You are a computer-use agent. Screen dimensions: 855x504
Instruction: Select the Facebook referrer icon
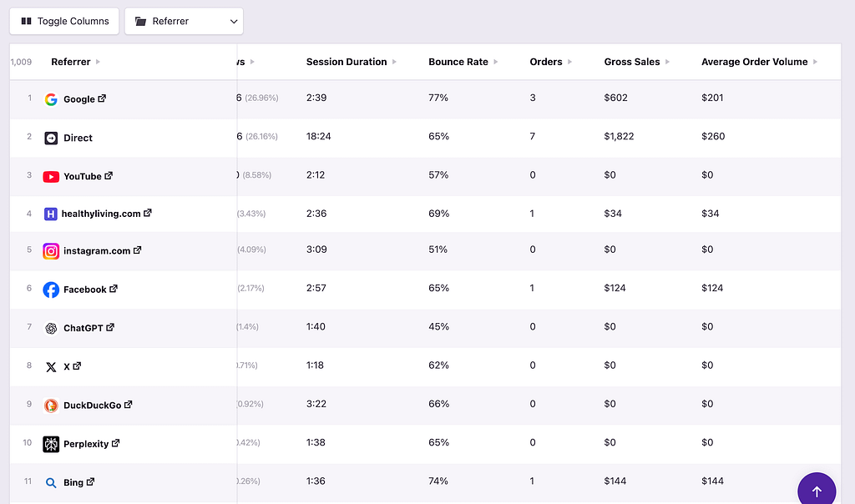[52, 290]
